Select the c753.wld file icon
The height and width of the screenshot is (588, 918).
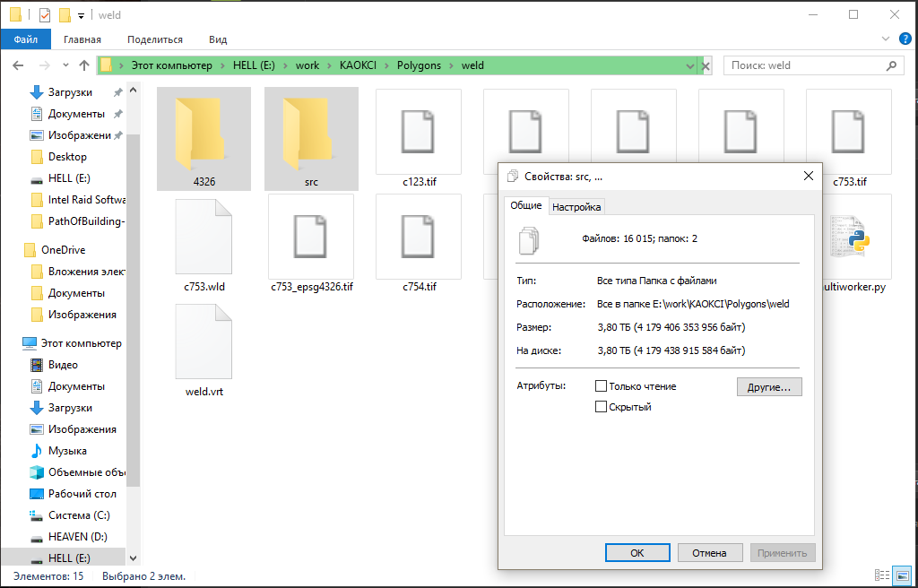tap(204, 236)
